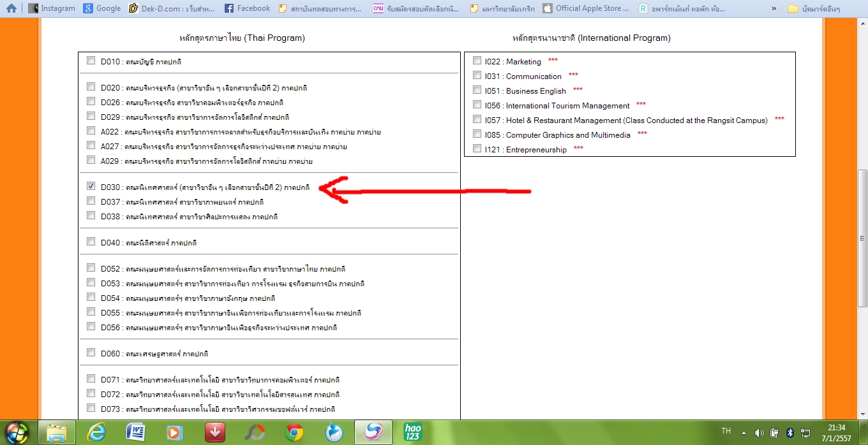The height and width of the screenshot is (445, 868).
Task: Show more bookmarks with the chevron
Action: pos(774,8)
